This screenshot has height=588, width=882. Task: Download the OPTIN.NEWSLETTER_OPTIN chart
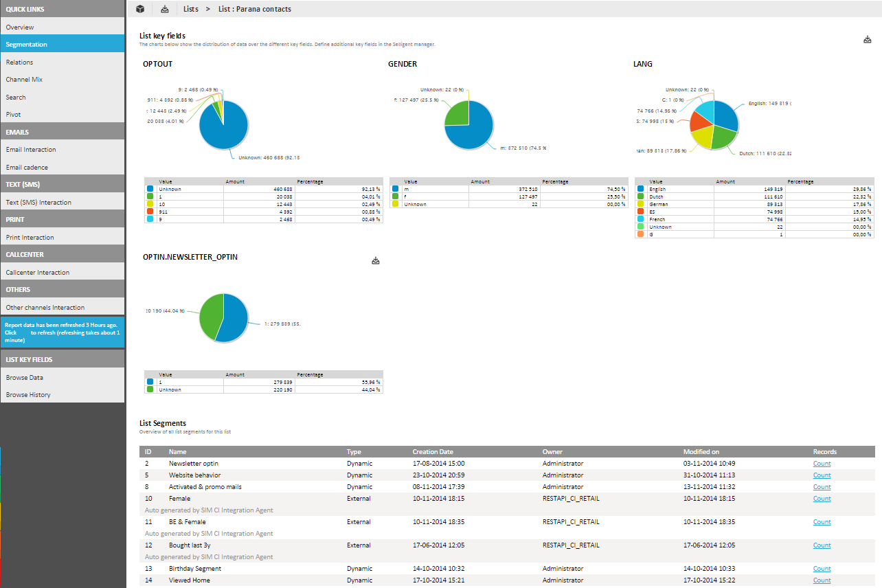376,261
